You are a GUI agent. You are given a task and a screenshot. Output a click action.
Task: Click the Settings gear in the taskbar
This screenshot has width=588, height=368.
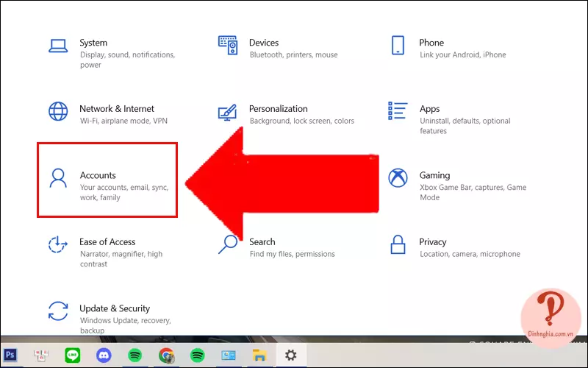tap(290, 355)
